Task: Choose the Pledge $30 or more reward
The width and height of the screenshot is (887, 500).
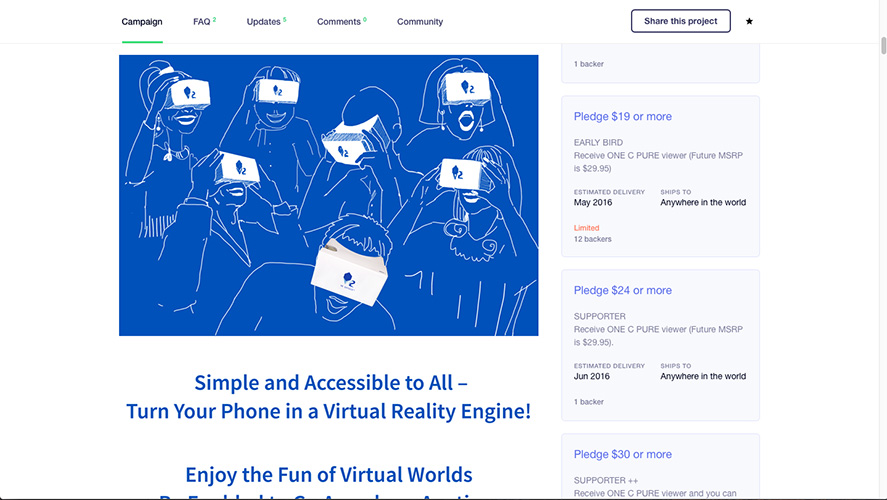Action: pyautogui.click(x=623, y=454)
